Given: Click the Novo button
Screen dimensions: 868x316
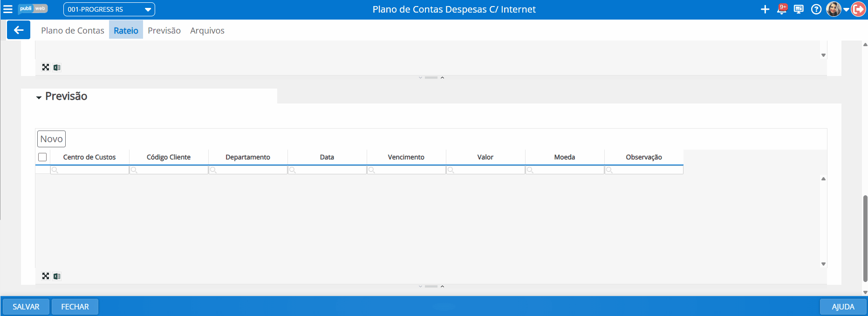Looking at the screenshot, I should click(51, 139).
